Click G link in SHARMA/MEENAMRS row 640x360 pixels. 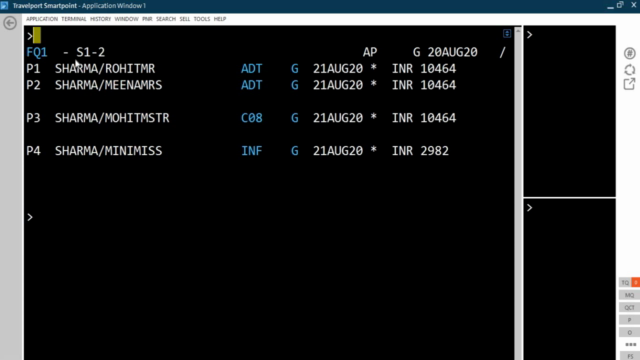[x=295, y=85]
